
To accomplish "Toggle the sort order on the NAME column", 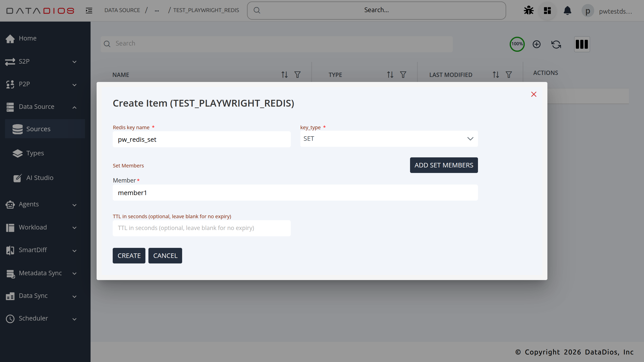I will coord(284,75).
